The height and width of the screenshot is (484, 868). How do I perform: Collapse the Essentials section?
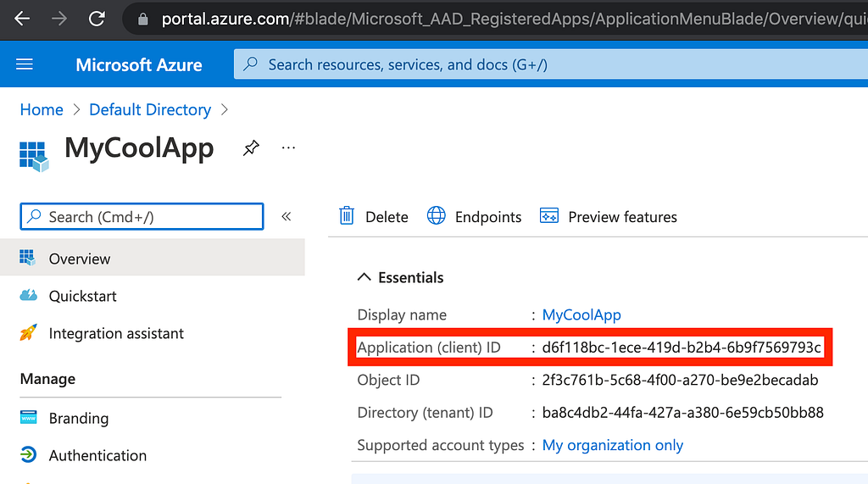click(364, 277)
